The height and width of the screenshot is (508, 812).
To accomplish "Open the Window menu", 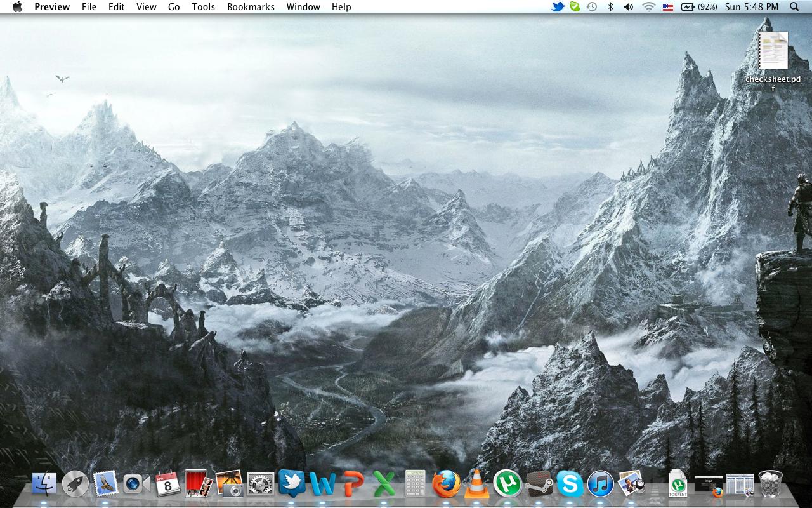I will point(303,7).
